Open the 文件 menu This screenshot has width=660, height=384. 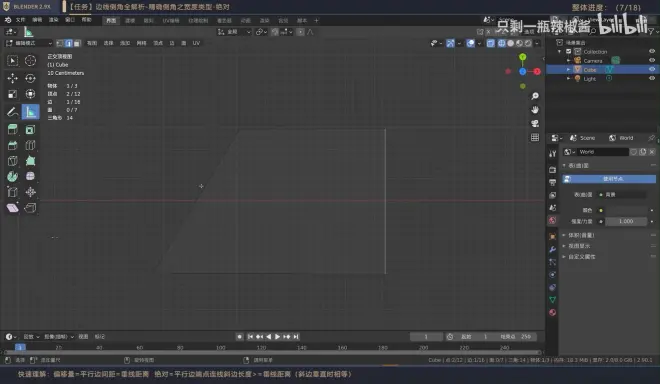20,20
